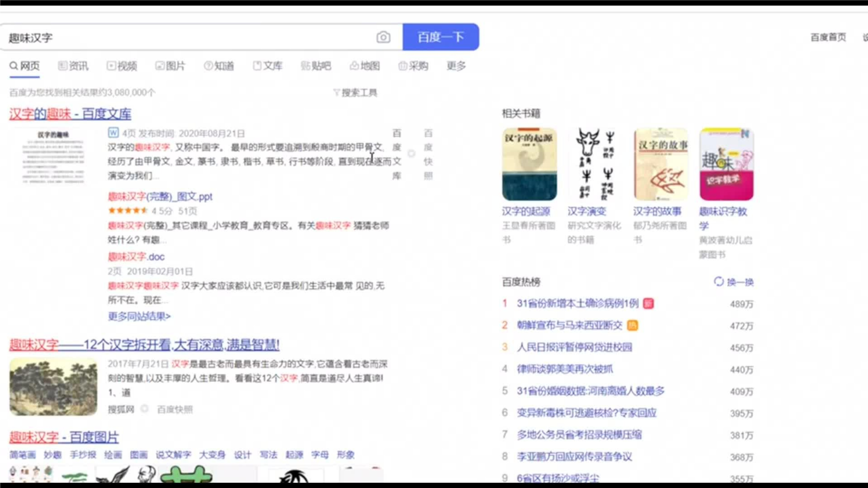Click the 趣味汉字 search input field
The width and height of the screenshot is (868, 488).
(x=189, y=37)
